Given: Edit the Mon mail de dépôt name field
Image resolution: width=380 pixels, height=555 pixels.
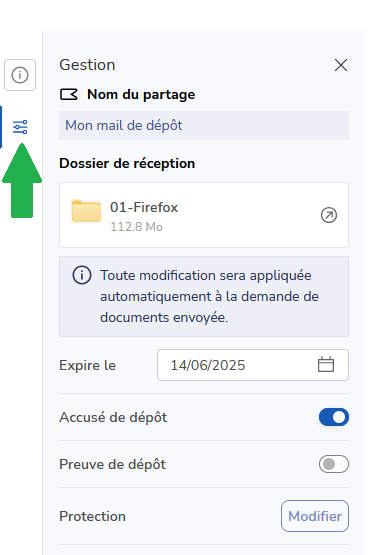Looking at the screenshot, I should pyautogui.click(x=204, y=125).
